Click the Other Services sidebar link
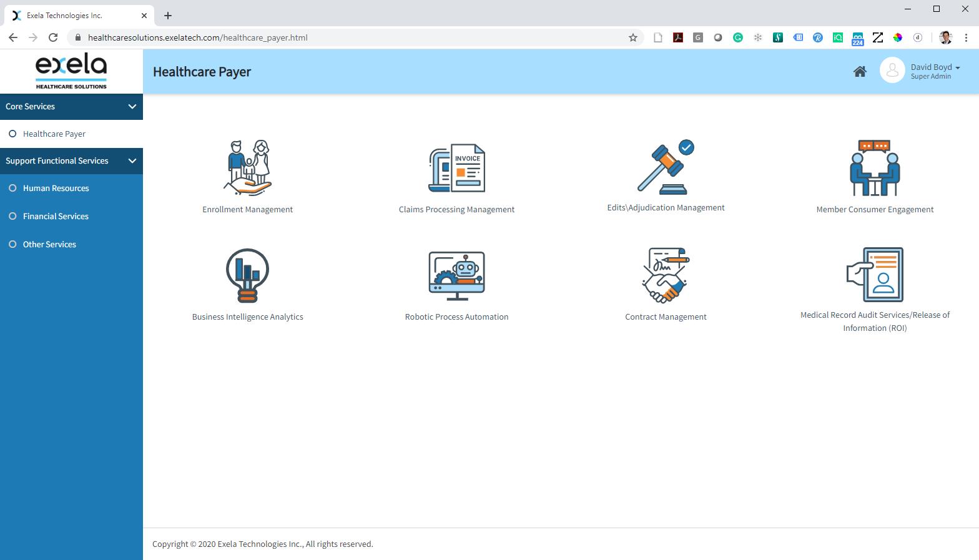Screen dimensions: 979x560 point(49,244)
